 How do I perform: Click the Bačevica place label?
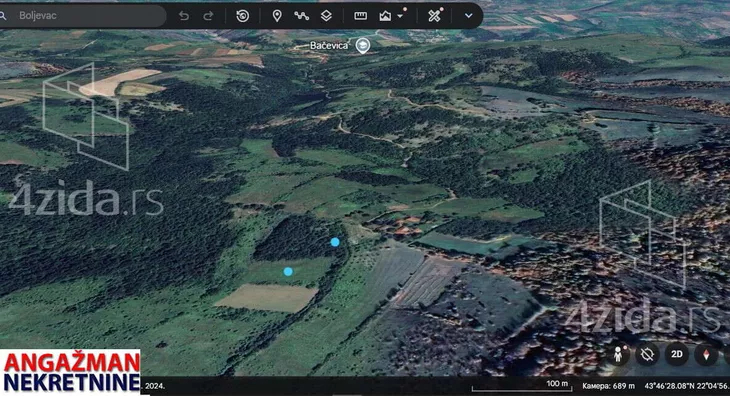click(x=329, y=46)
